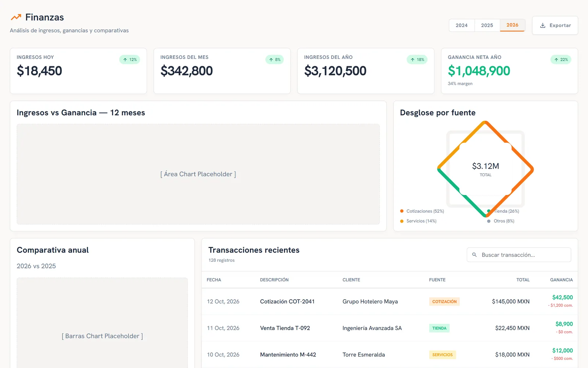Open the Área Chart Placeholder panel

point(198,174)
